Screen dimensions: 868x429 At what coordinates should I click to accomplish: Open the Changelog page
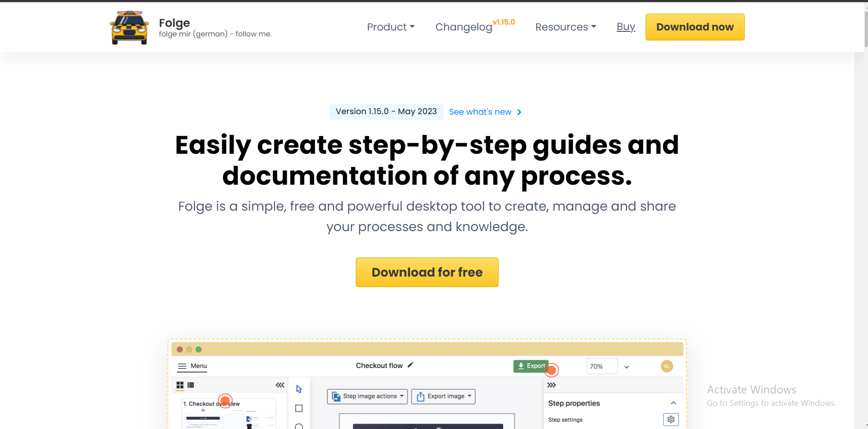point(464,27)
